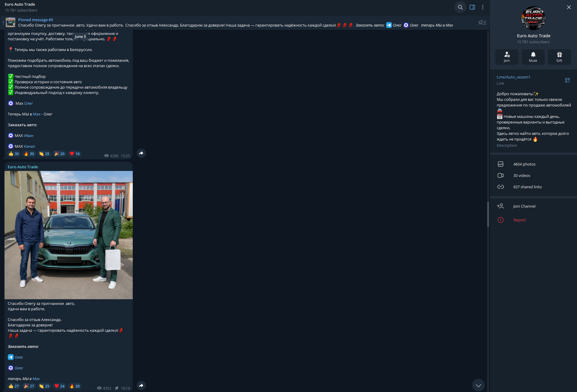Mute channel notifications with bell icon
The width and height of the screenshot is (577, 392).
(x=533, y=57)
